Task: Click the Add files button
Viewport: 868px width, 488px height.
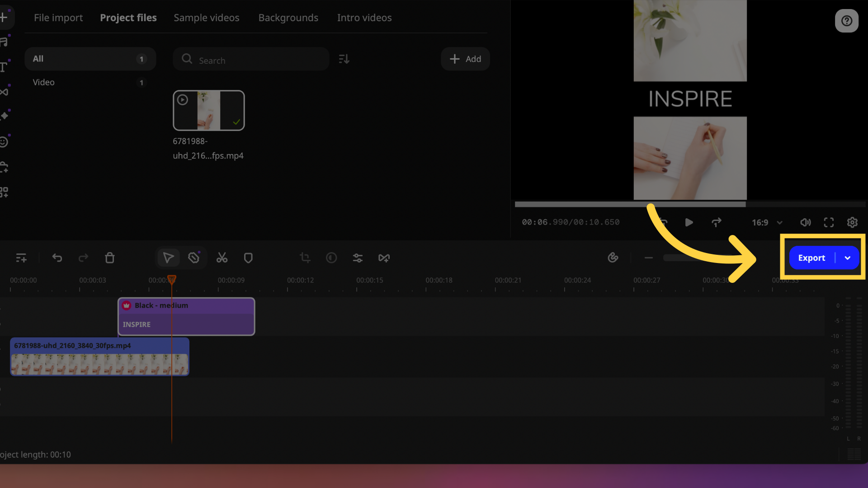Action: click(x=465, y=59)
